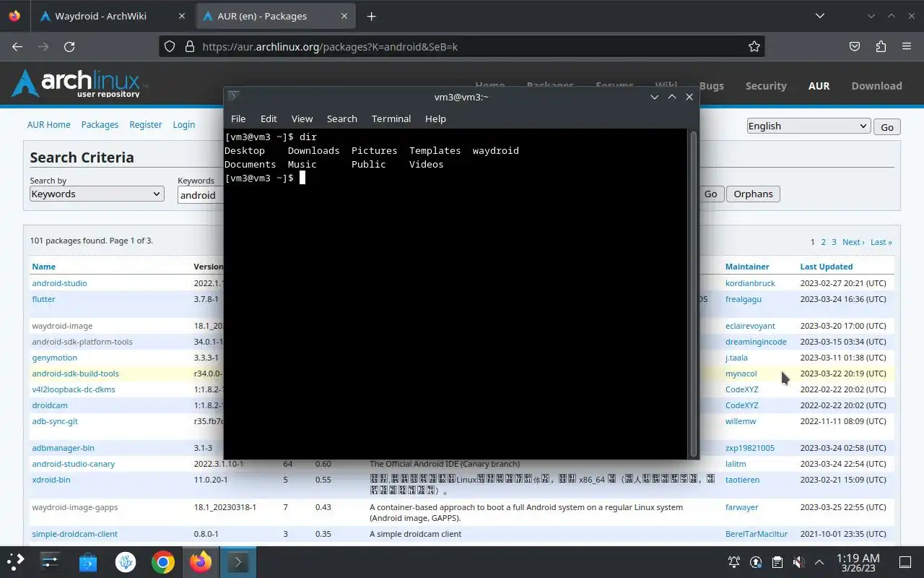This screenshot has width=924, height=578.
Task: Switch to Firefox in the taskbar
Action: 201,561
